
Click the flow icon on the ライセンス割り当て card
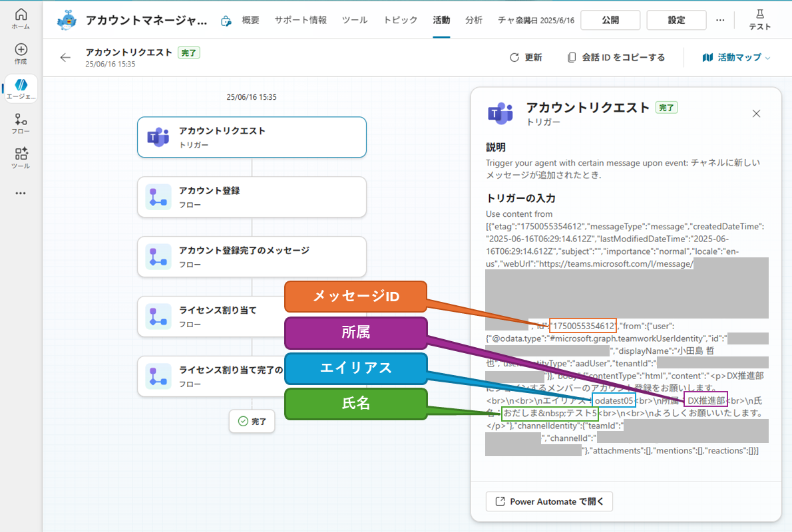pos(158,317)
